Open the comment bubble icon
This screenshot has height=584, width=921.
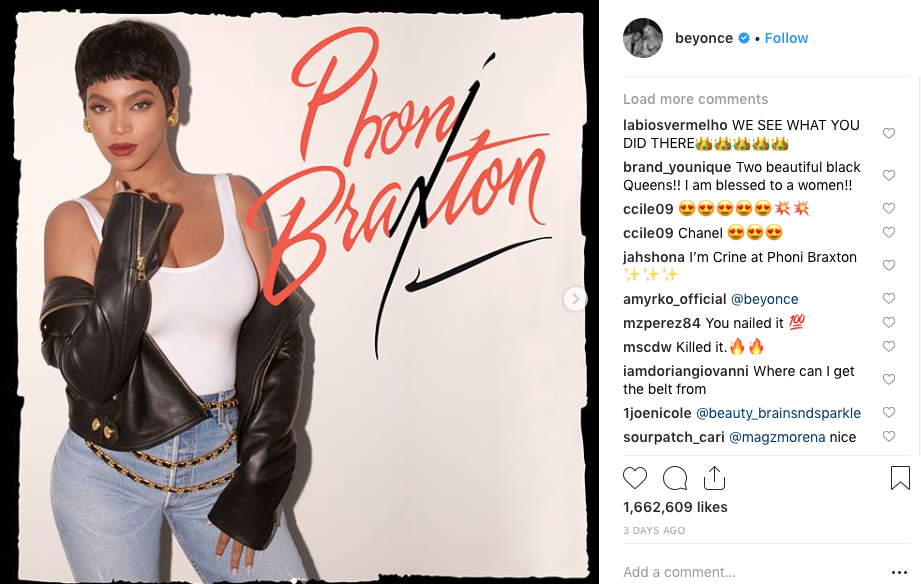[675, 478]
